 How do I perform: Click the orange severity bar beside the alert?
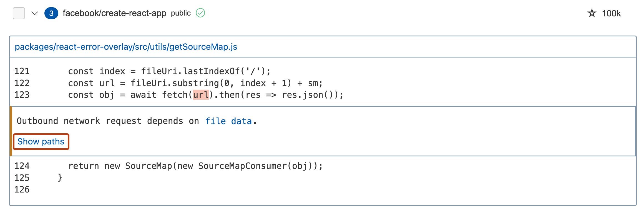point(11,131)
